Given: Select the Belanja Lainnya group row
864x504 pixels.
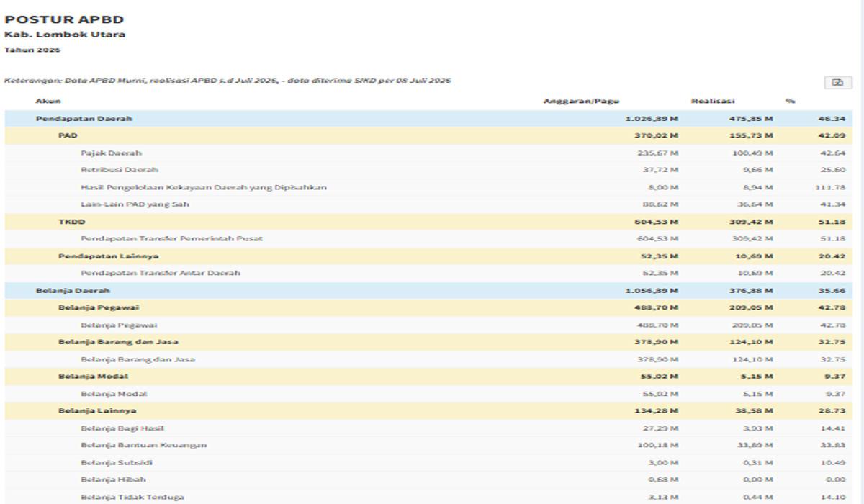Looking at the screenshot, I should point(428,411).
